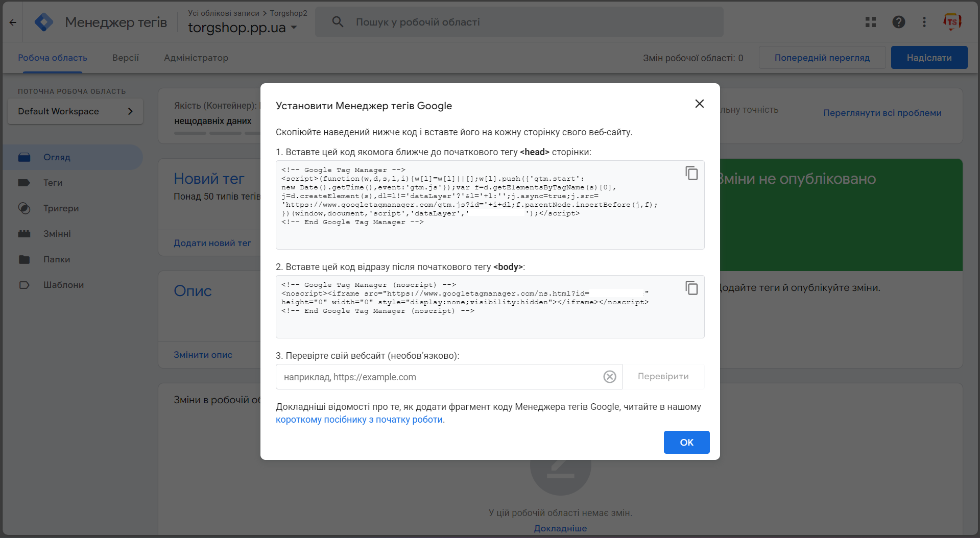This screenshot has width=980, height=538.
Task: Click the Докладніше link at bottom
Action: point(560,528)
